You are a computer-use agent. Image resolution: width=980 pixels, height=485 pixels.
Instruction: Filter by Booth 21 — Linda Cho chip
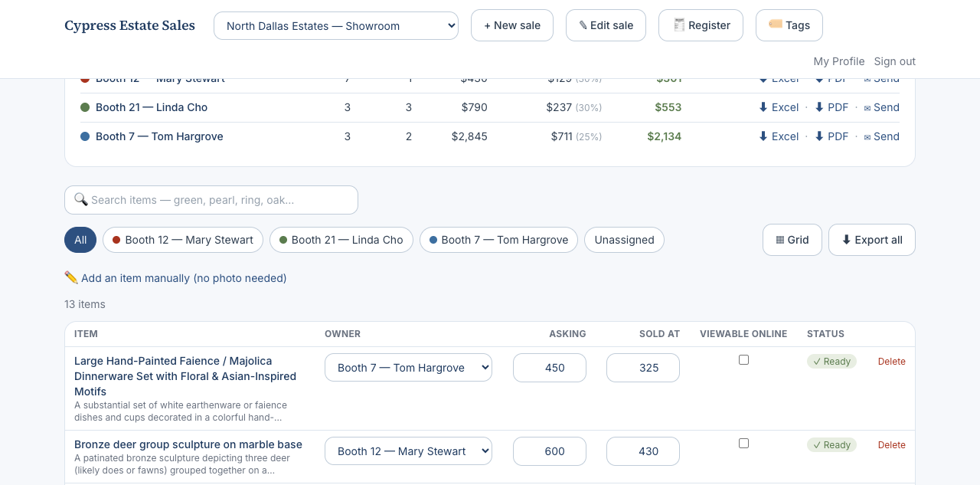coord(341,240)
